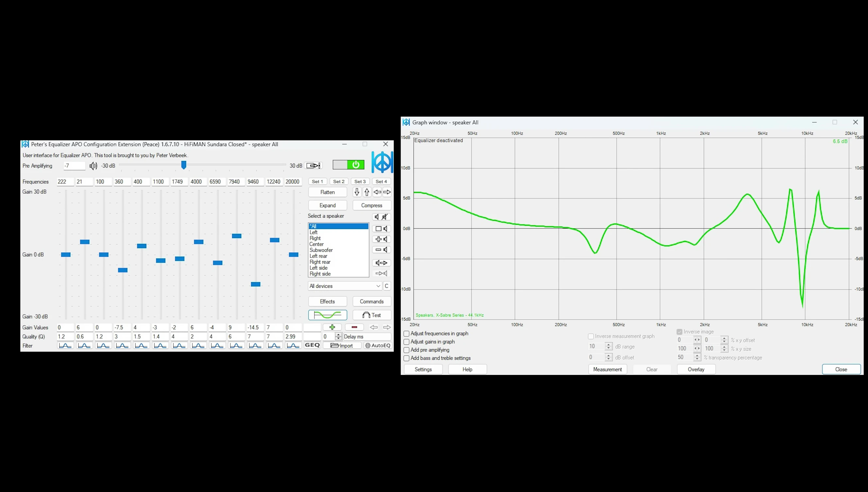Add a filter column with the green plus
This screenshot has width=868, height=492.
pos(332,327)
